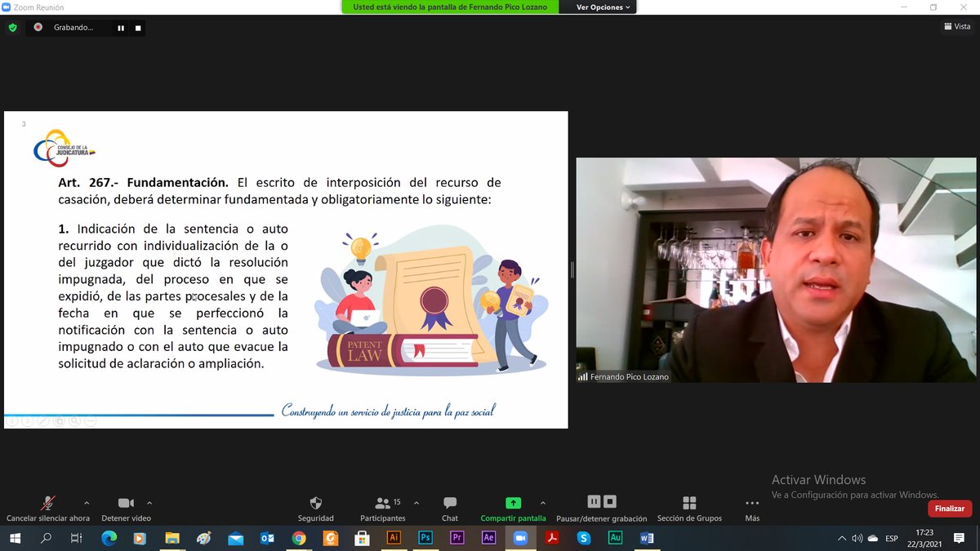Open Adobe Acrobat from the taskbar

click(552, 538)
